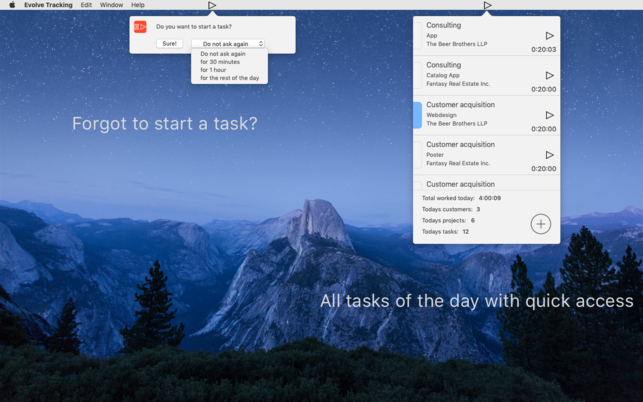This screenshot has height=402, width=643.
Task: Click 'Fantasy Real Estate Inc.' under Poster
Action: [x=458, y=163]
